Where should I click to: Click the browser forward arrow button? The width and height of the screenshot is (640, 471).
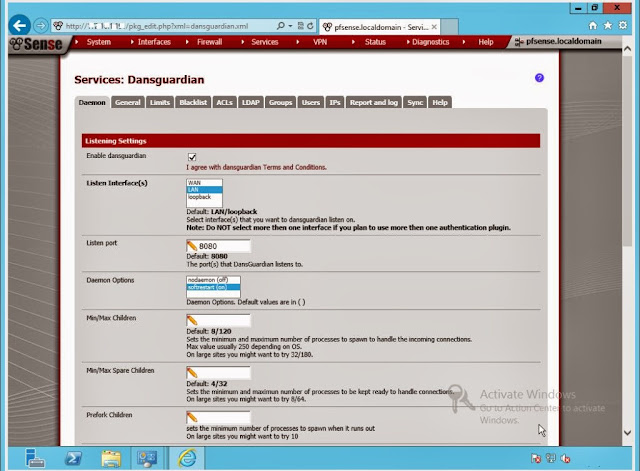click(x=40, y=26)
